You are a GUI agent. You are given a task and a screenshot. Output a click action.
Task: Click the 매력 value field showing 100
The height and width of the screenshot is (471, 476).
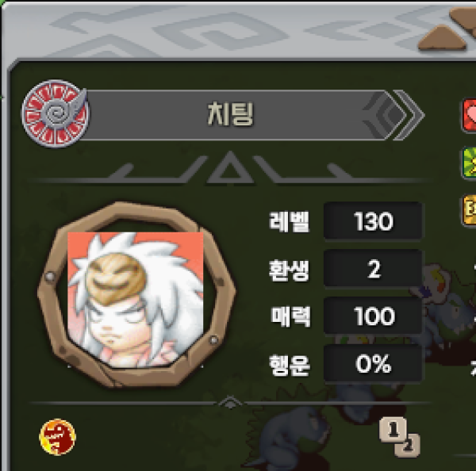(x=373, y=316)
